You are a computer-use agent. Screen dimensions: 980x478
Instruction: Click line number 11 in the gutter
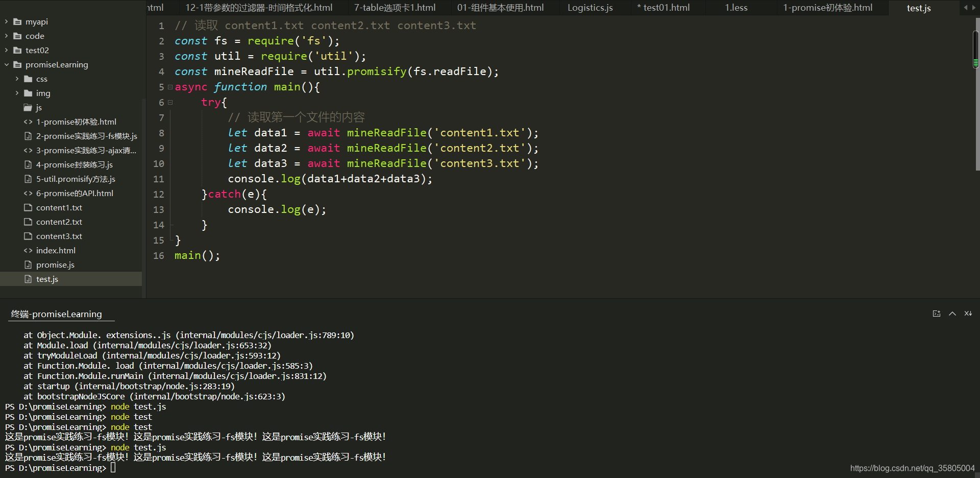click(159, 179)
